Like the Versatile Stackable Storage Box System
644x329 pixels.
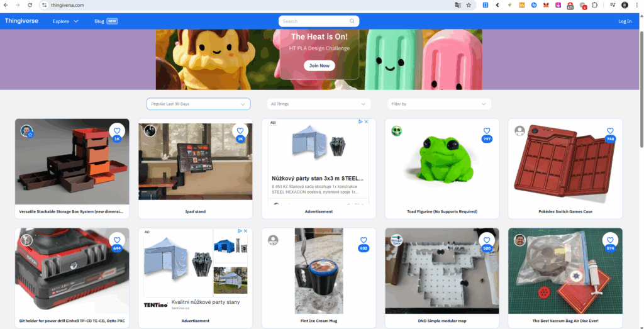click(117, 131)
